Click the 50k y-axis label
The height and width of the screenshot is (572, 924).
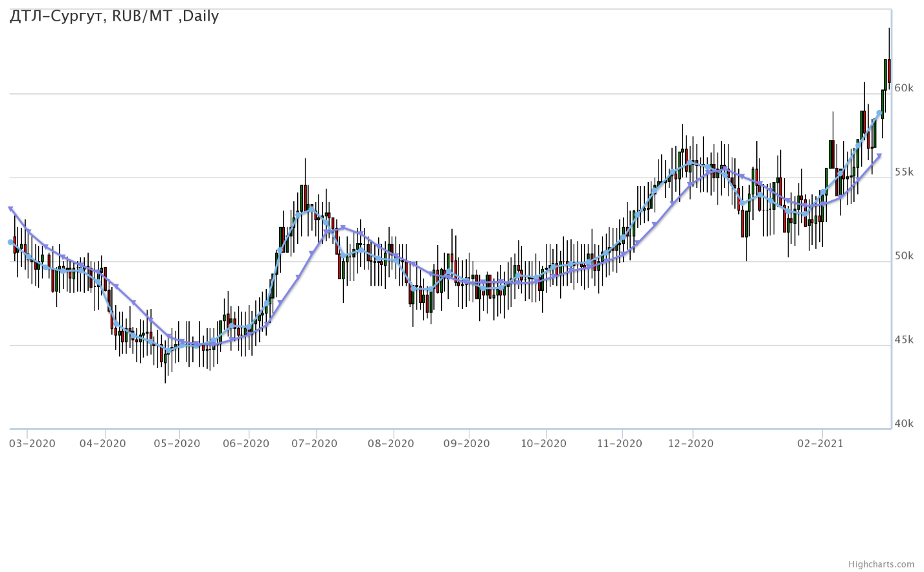903,256
